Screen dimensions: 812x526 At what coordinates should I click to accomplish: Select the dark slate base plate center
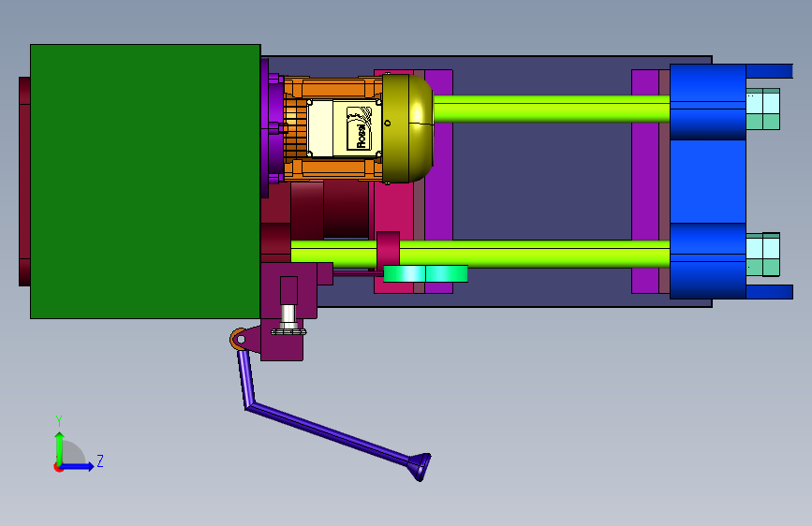(x=541, y=182)
